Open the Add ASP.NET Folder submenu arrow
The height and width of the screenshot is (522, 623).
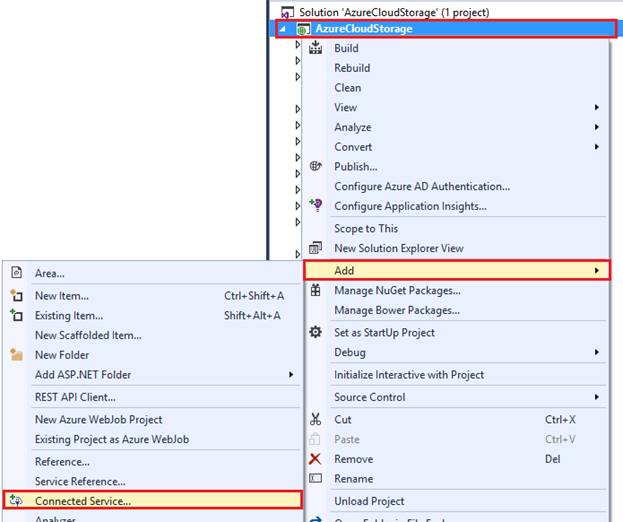coord(291,374)
